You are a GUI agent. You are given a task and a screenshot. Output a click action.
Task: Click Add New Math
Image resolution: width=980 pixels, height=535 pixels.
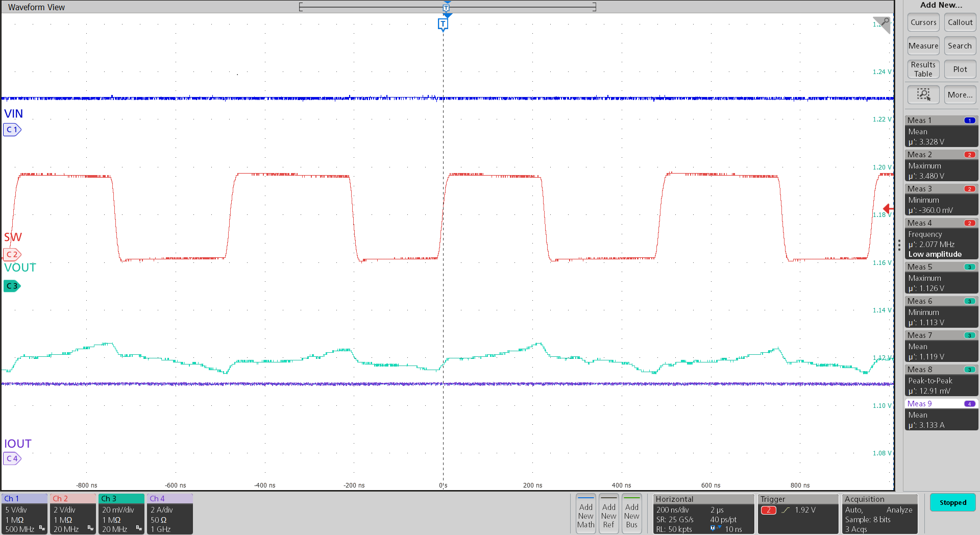[586, 514]
